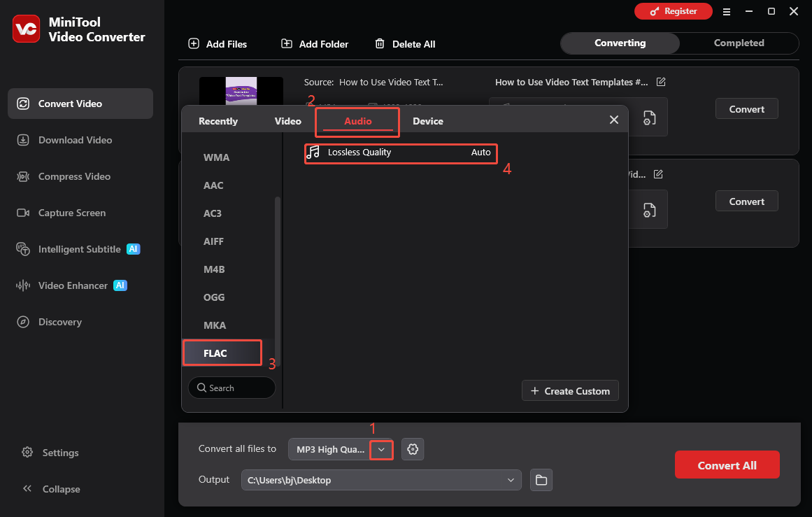Image resolution: width=812 pixels, height=517 pixels.
Task: Open the 'Convert all files to' format dropdown arrow
Action: [x=381, y=449]
